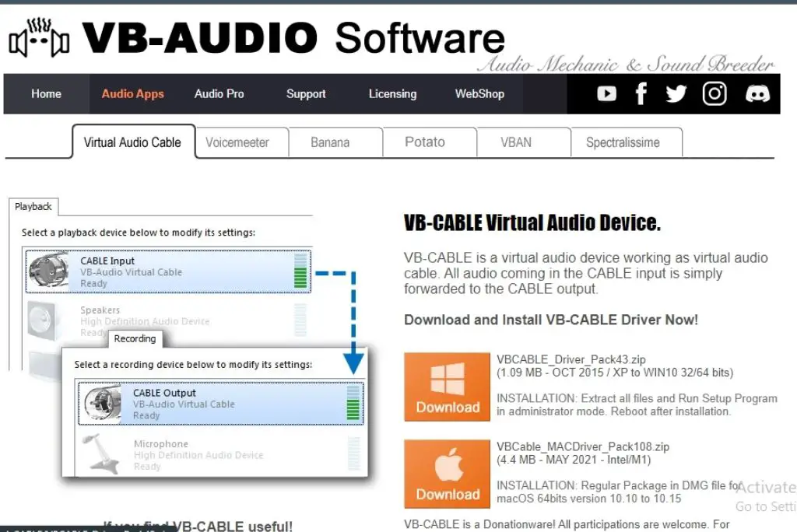Click the VB-AUDIO Software title text
797x532 pixels.
coord(293,37)
